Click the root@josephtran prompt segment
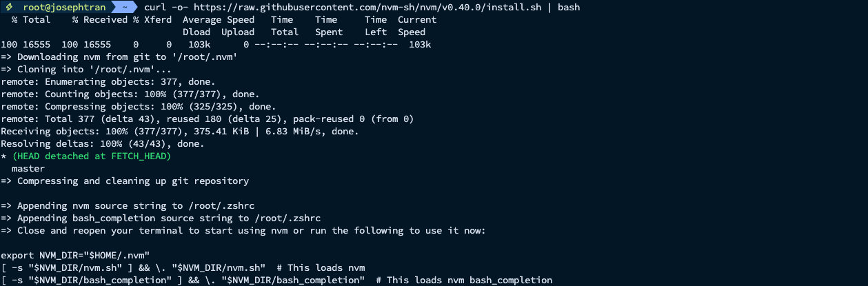 coord(56,7)
